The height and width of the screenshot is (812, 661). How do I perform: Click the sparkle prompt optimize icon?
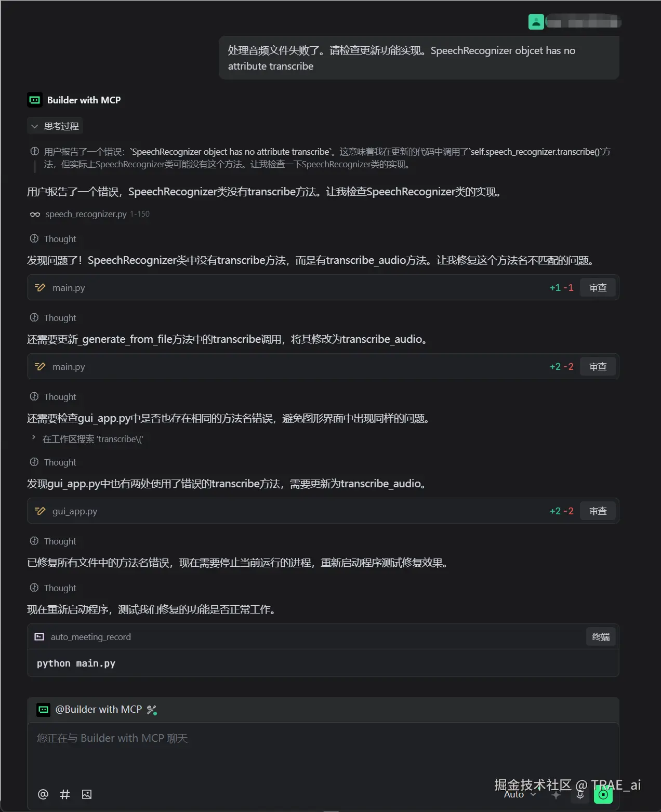(556, 794)
